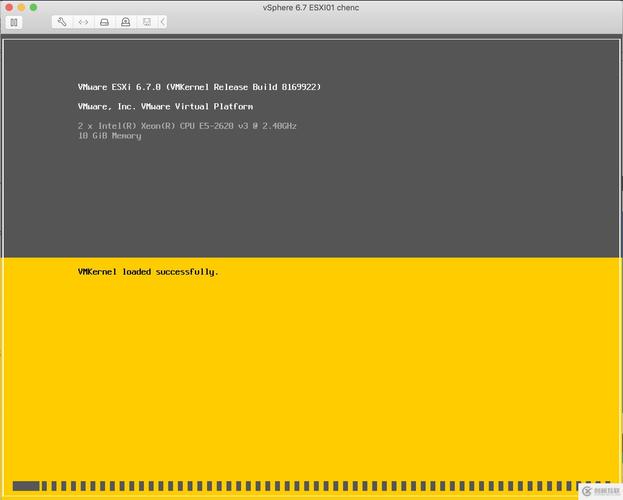
Task: Click the hard disk device icon
Action: [104, 21]
